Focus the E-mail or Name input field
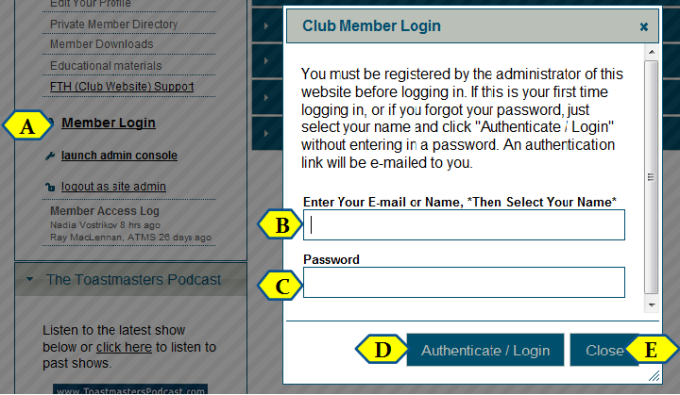 click(x=464, y=225)
